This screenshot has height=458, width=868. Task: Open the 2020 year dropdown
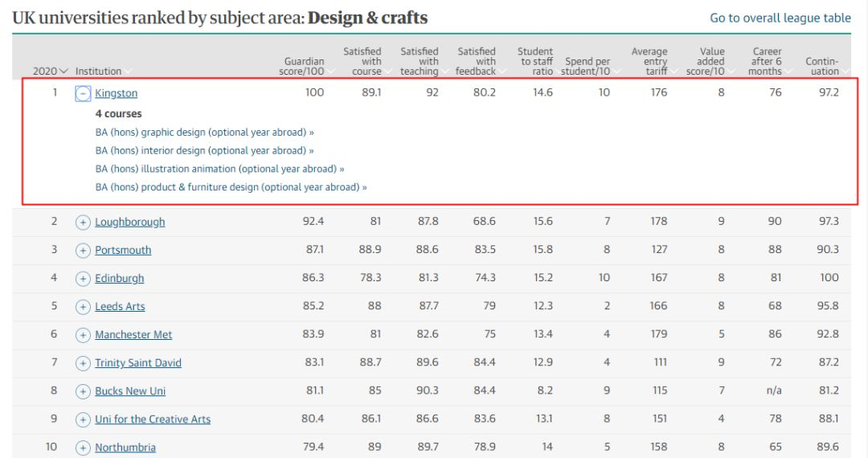pyautogui.click(x=51, y=72)
